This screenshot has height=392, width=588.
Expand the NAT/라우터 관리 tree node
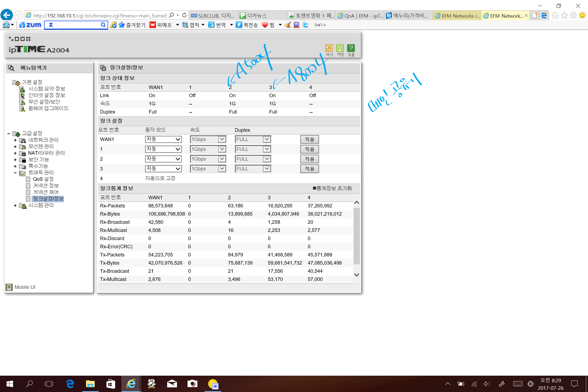[x=15, y=153]
